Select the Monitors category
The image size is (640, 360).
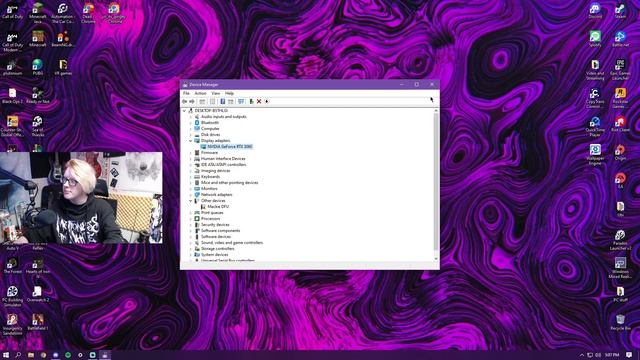click(209, 189)
